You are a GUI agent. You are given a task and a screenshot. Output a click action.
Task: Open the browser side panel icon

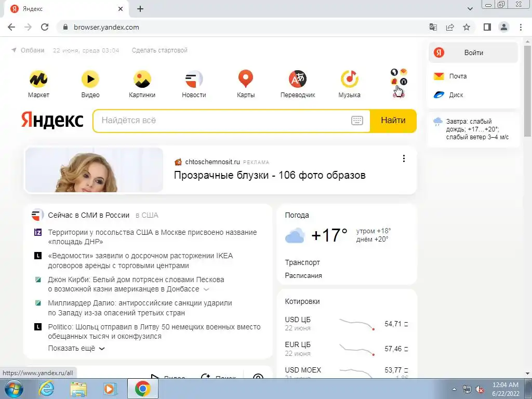487,27
